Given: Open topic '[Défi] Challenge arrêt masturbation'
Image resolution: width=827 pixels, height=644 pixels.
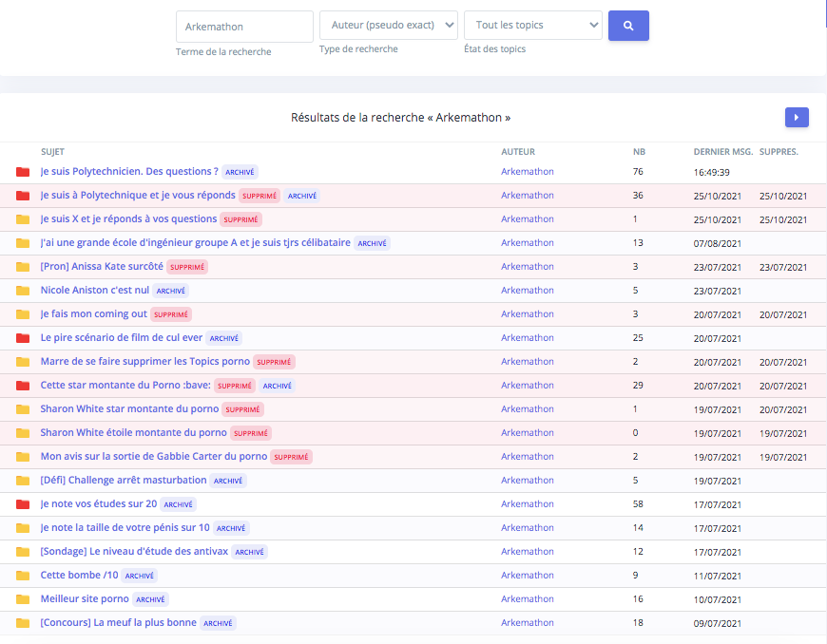Looking at the screenshot, I should click(x=123, y=481).
